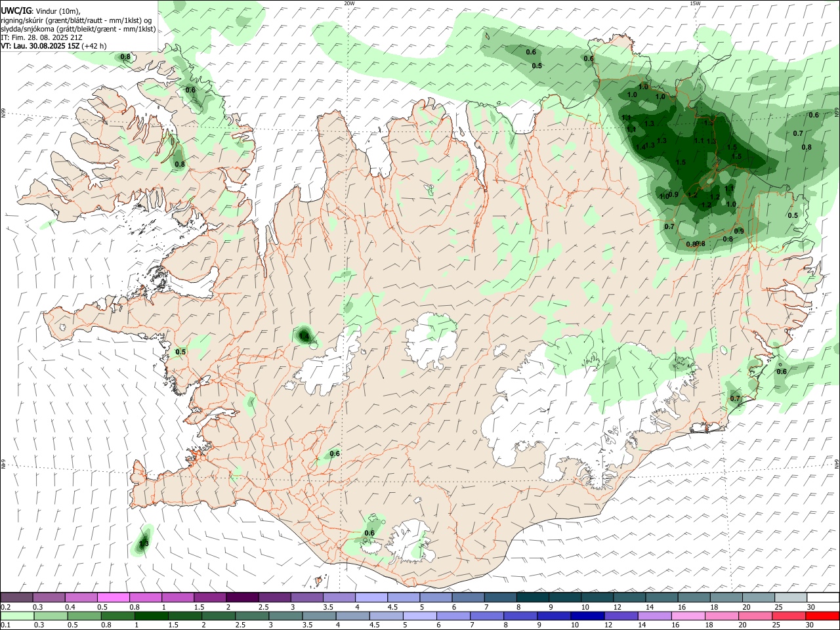840x630 pixels.
Task: Click the '(+42 h)' forecast offset text
Action: [x=94, y=46]
